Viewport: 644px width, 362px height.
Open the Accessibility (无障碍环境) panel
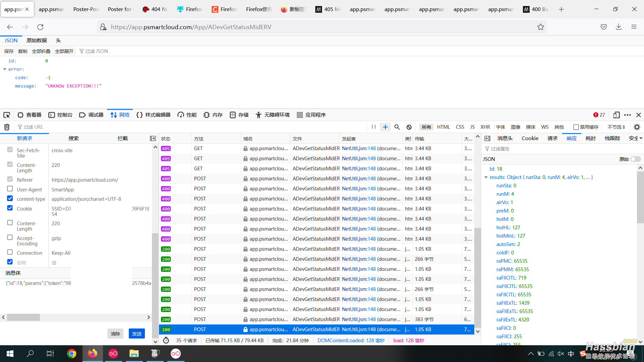pyautogui.click(x=272, y=115)
